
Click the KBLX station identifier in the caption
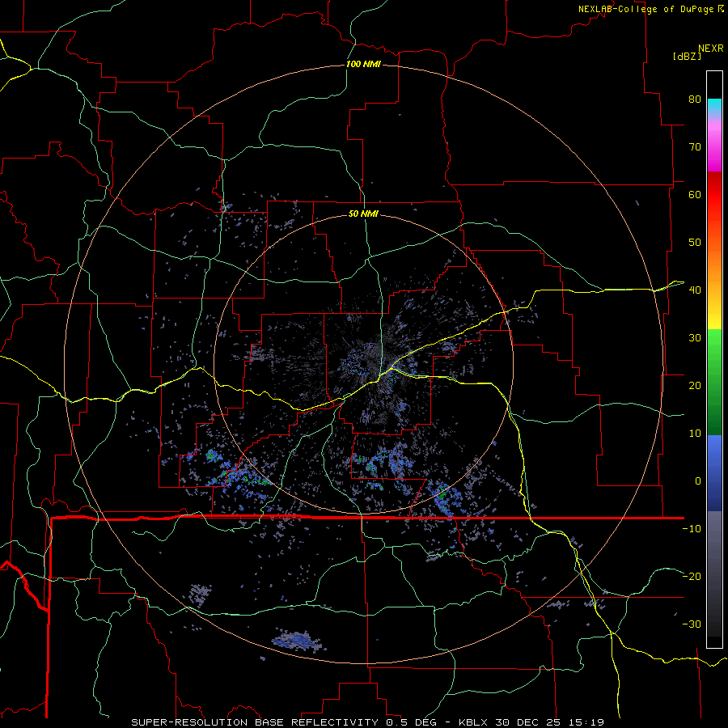(x=474, y=722)
